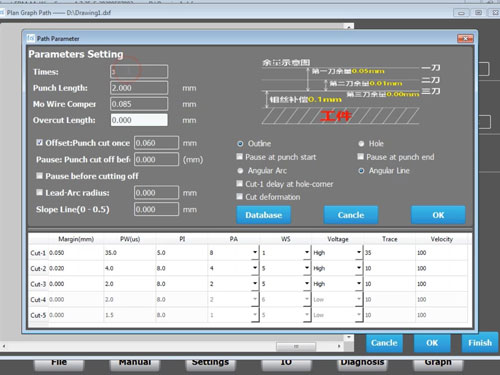Click the Offset Punch cut once value field

pos(156,143)
